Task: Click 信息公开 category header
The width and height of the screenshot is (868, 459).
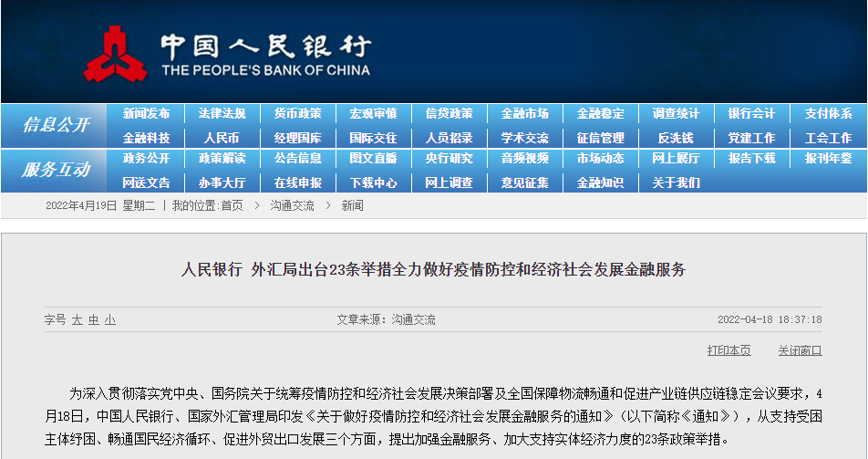Action: [x=56, y=125]
